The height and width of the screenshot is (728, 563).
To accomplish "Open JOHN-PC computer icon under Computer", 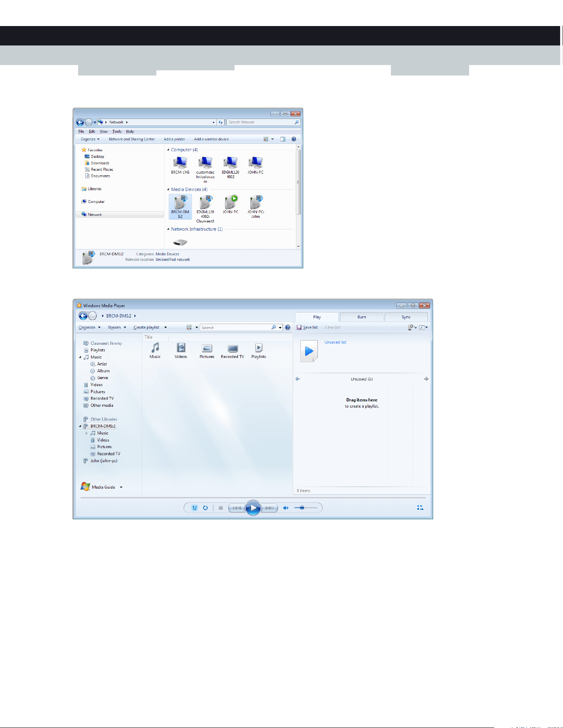I will click(x=255, y=165).
